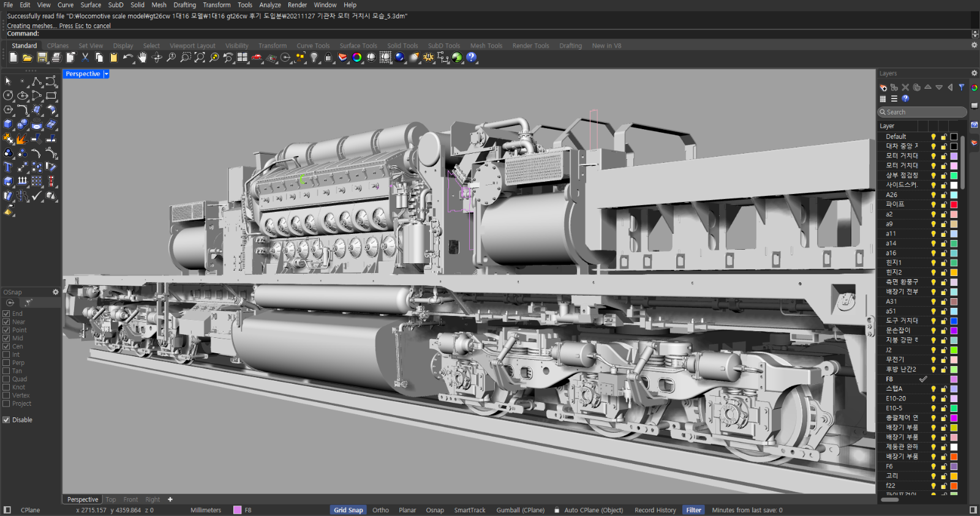Select the Box solid tool
This screenshot has height=516, width=980.
(8, 124)
